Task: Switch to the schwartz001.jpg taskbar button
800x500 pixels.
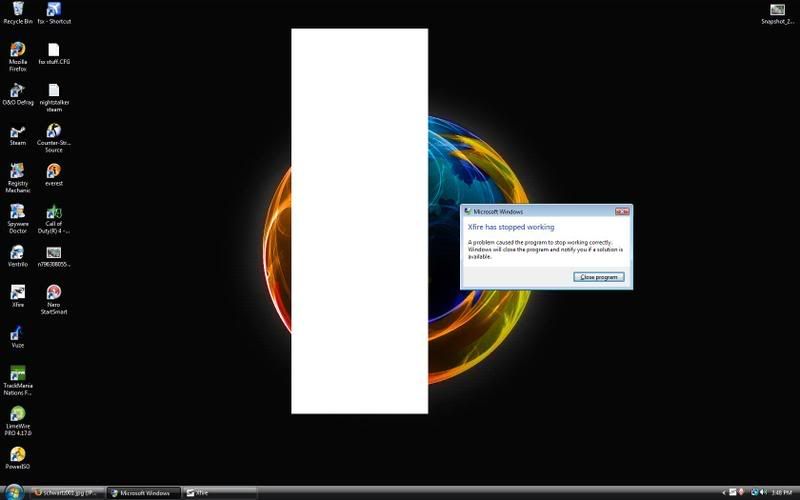Action: (68, 493)
